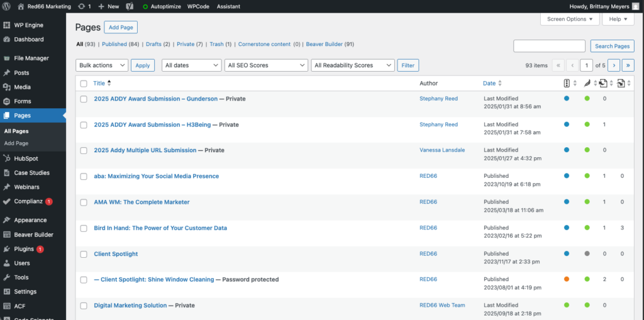Click the updates icon in admin bar
Viewport: 644px width, 320px height.
(x=82, y=6)
